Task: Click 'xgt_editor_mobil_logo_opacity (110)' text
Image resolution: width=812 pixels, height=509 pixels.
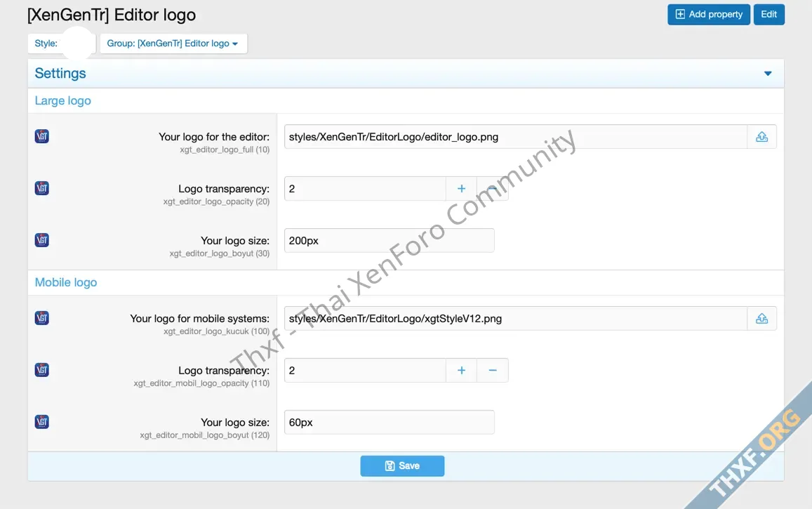Action: (x=201, y=383)
